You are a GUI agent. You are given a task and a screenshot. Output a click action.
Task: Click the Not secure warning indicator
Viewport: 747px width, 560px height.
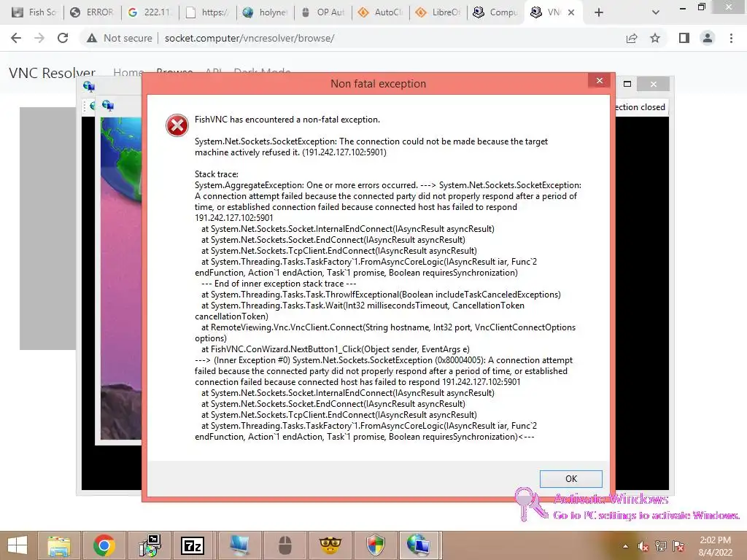119,38
